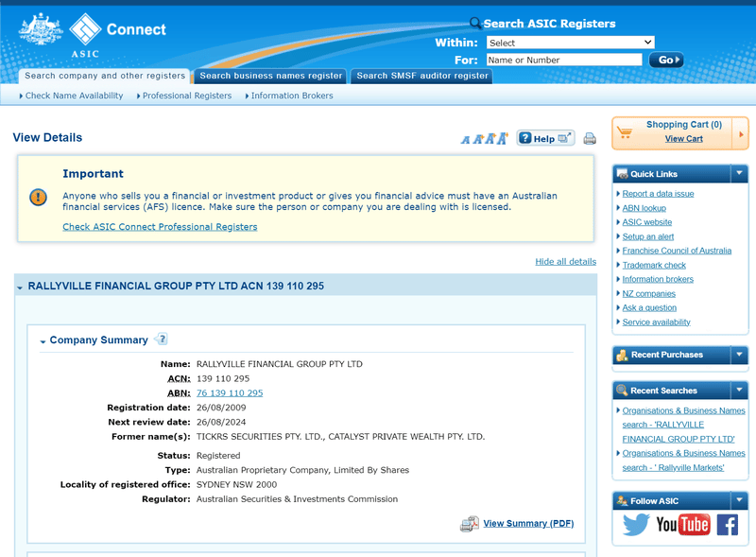Click Company Summary help question icon
The width and height of the screenshot is (756, 557).
tap(161, 339)
